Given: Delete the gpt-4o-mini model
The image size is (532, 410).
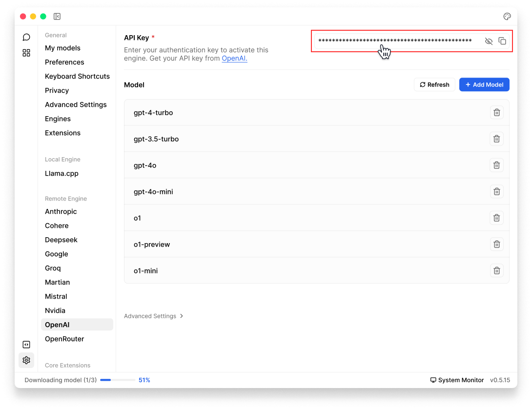Looking at the screenshot, I should (497, 191).
